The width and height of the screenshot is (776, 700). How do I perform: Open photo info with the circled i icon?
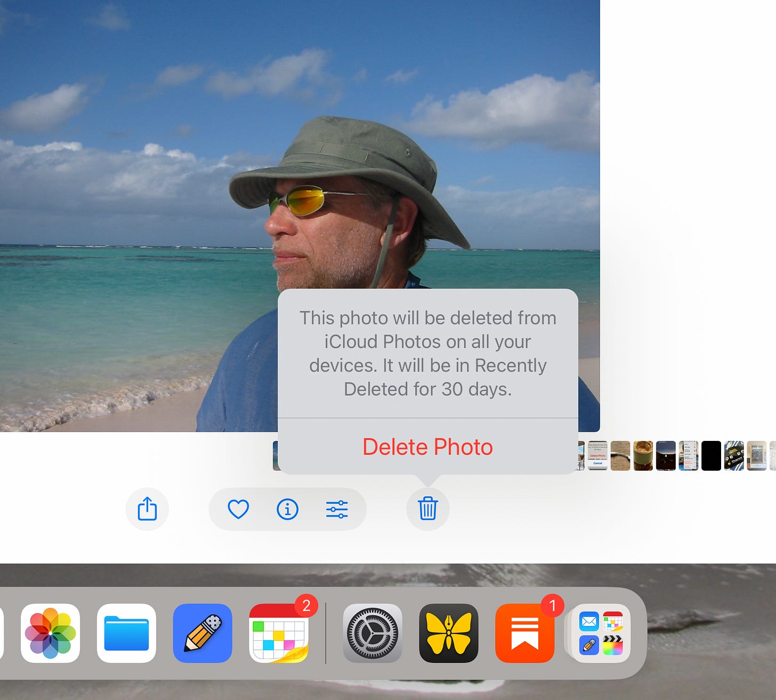click(287, 509)
